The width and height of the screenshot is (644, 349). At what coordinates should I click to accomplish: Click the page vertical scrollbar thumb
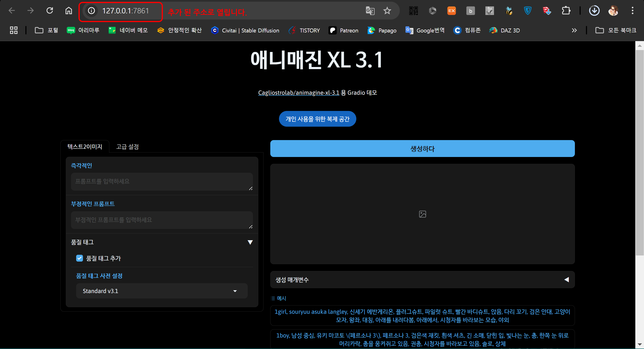[x=640, y=153]
